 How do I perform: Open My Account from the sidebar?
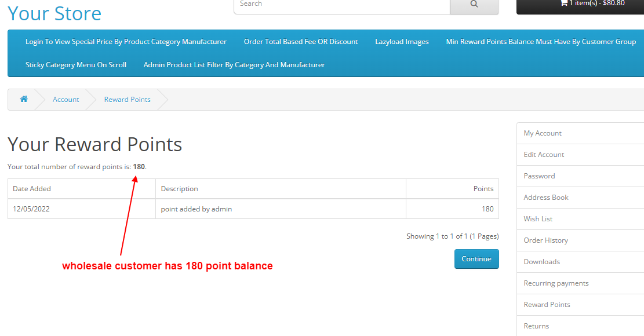click(543, 133)
